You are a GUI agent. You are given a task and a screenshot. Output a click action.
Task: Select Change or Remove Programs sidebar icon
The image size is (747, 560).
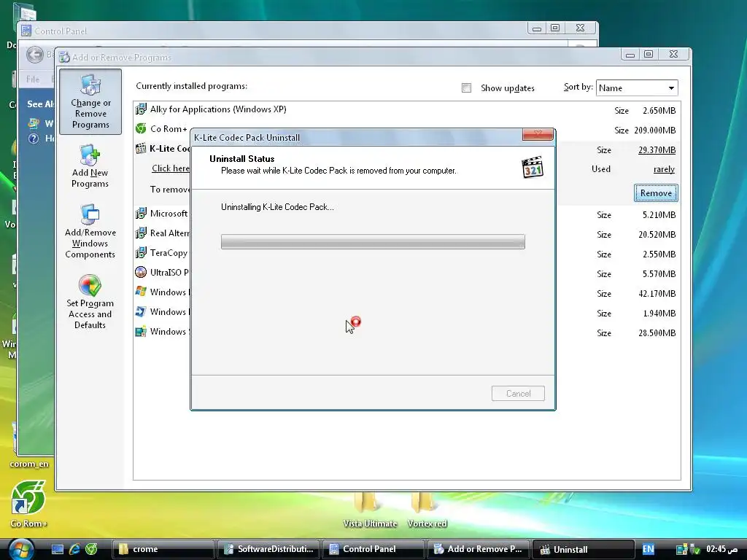tap(90, 101)
